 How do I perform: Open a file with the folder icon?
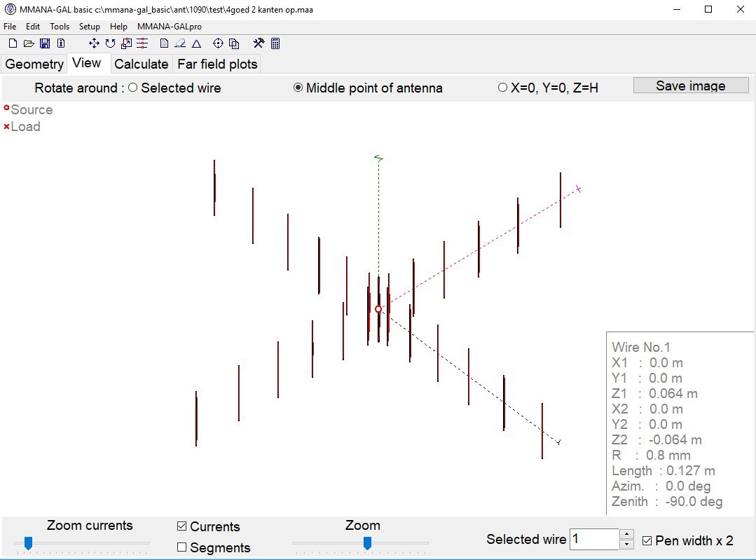[x=29, y=43]
